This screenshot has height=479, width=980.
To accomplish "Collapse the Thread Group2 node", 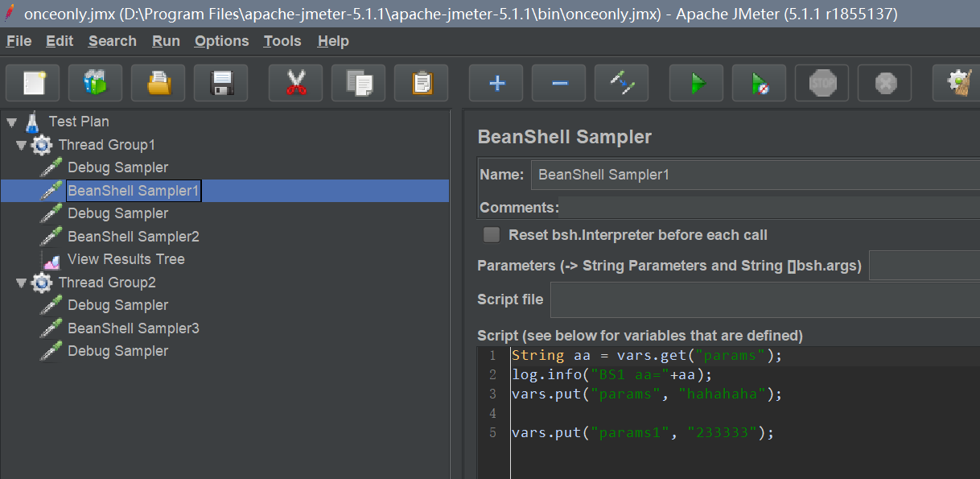I will pos(21,283).
